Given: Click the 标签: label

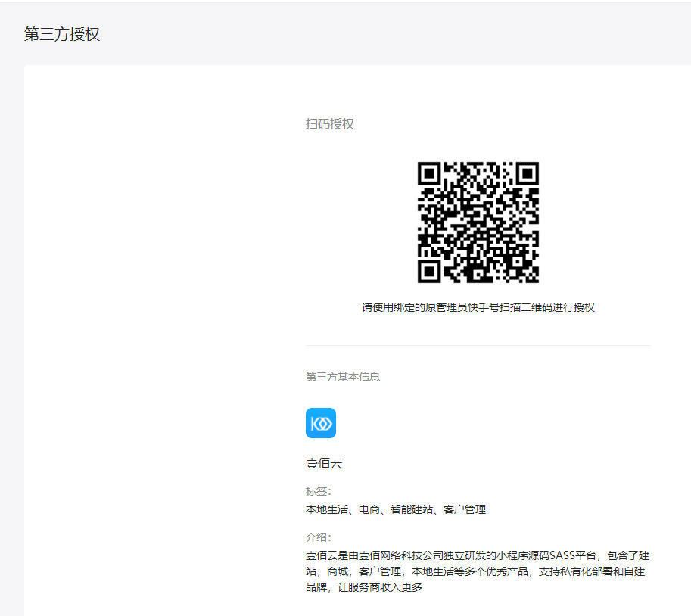Looking at the screenshot, I should [x=319, y=491].
